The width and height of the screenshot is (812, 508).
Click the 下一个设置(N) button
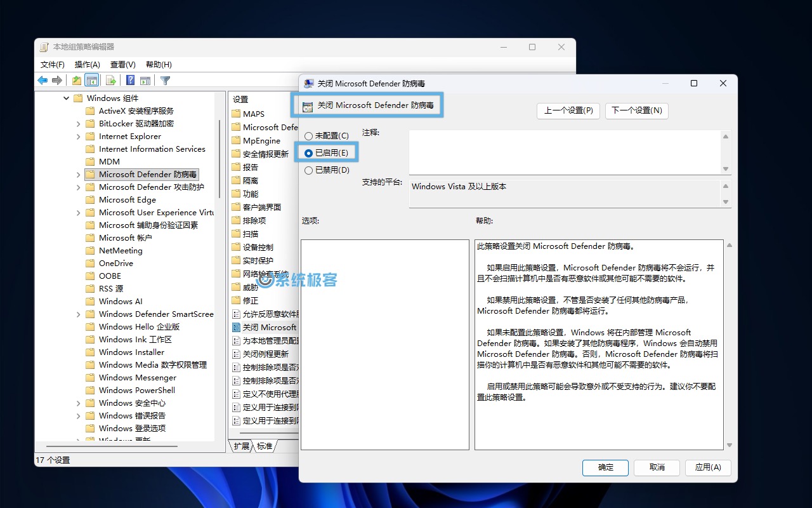coord(636,110)
